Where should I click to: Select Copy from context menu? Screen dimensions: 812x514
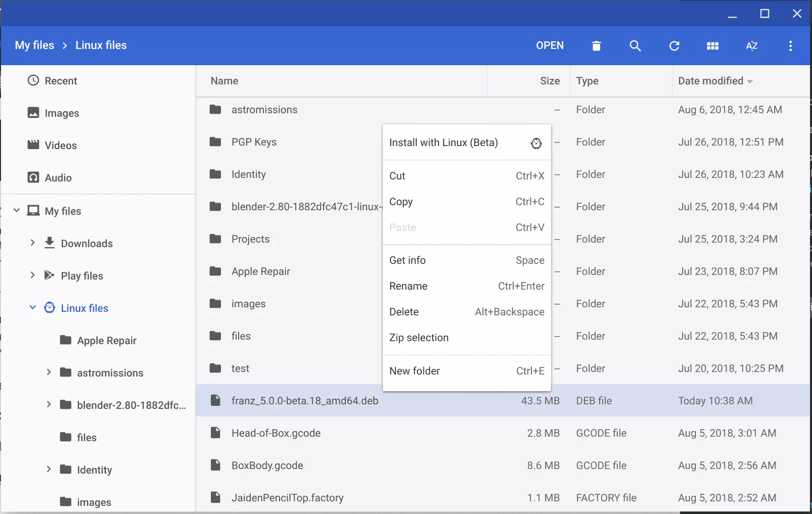[x=467, y=202]
